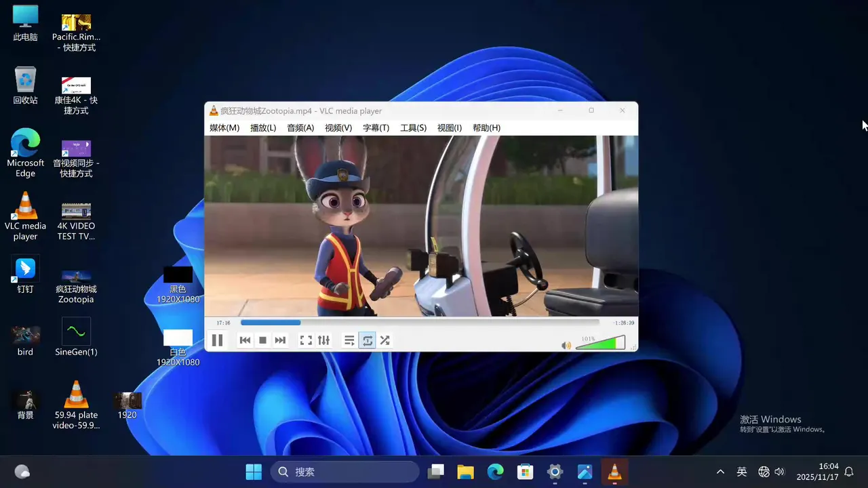868x488 pixels.
Task: Open the Windows Start menu
Action: point(254,472)
